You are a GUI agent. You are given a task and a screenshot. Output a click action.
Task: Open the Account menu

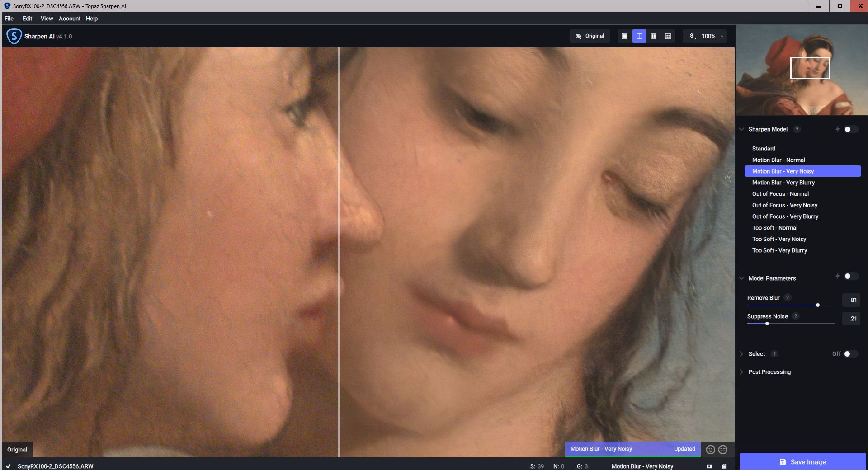coord(69,19)
